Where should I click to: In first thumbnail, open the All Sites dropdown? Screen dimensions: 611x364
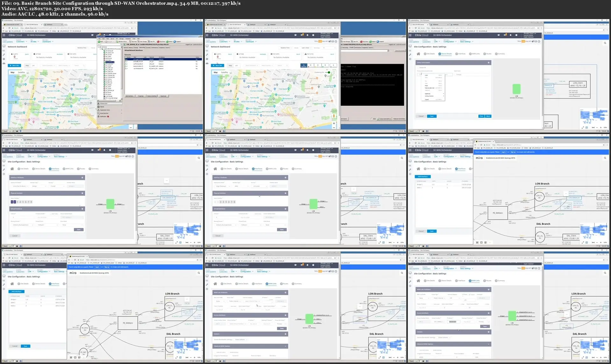click(34, 42)
